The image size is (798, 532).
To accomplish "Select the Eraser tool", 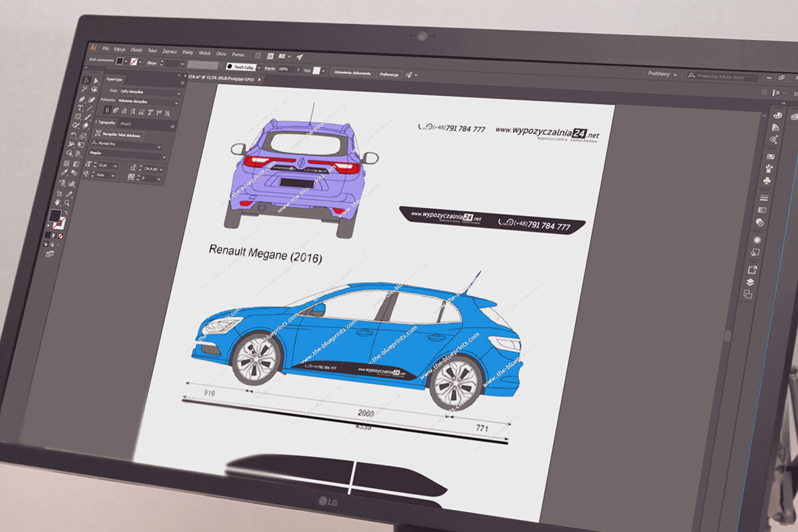I will pos(85,127).
